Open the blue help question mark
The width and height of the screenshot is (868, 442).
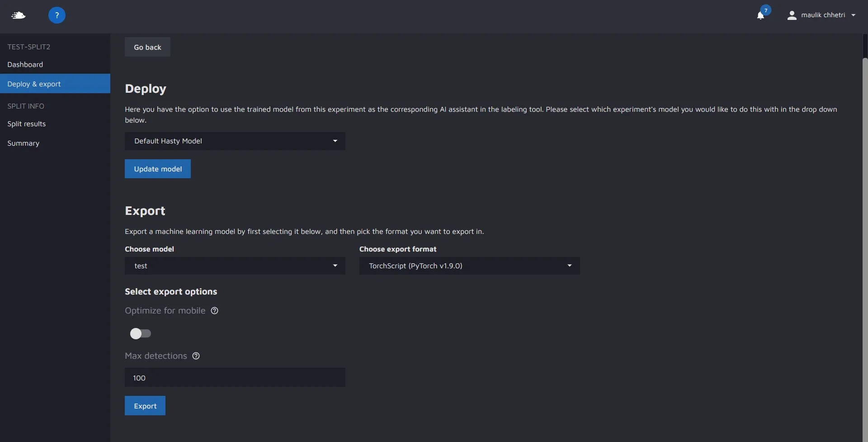pos(57,15)
